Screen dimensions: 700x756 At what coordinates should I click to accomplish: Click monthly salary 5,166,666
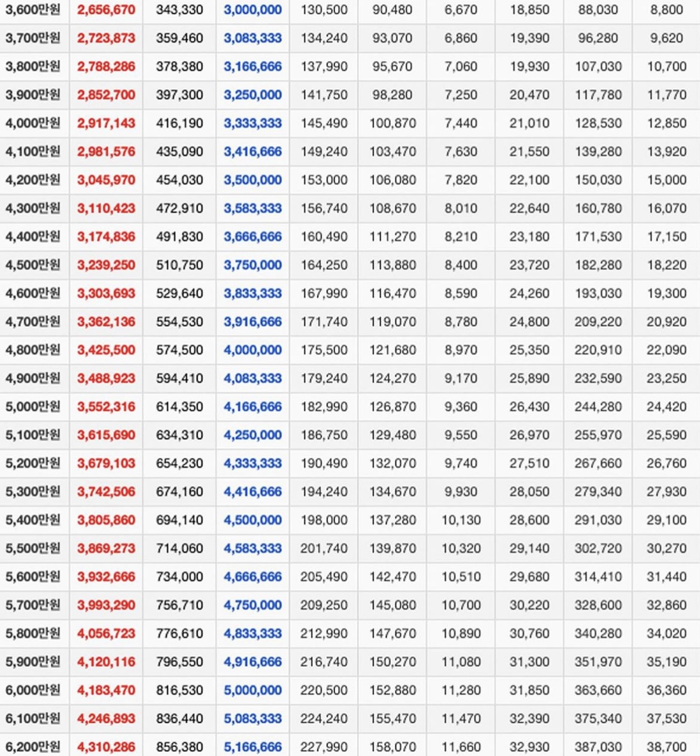(x=252, y=747)
